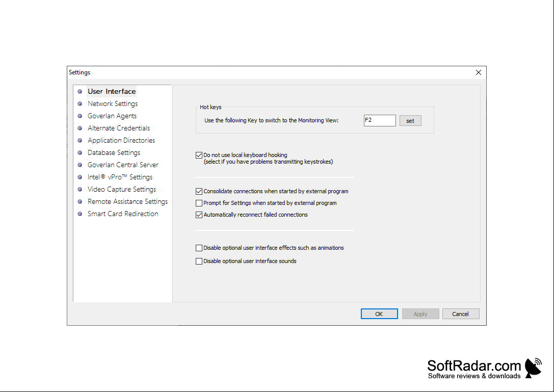Click the bullet icon beside User Interface

(80, 92)
